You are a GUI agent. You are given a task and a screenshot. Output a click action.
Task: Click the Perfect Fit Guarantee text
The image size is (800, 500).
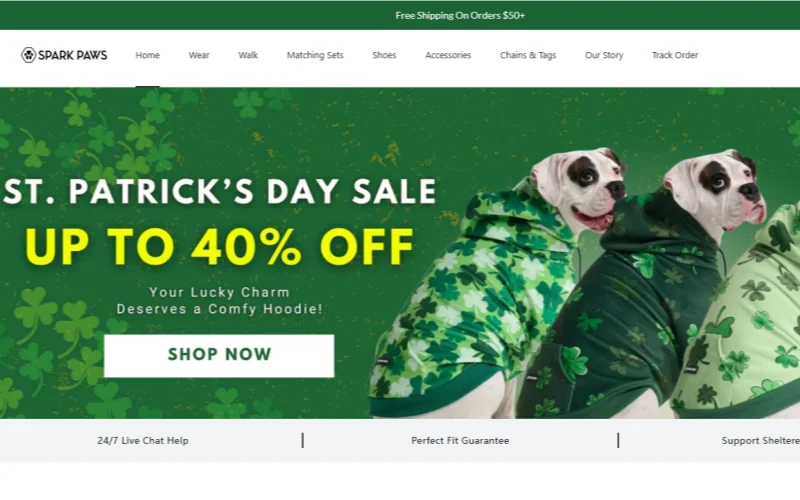tap(460, 440)
